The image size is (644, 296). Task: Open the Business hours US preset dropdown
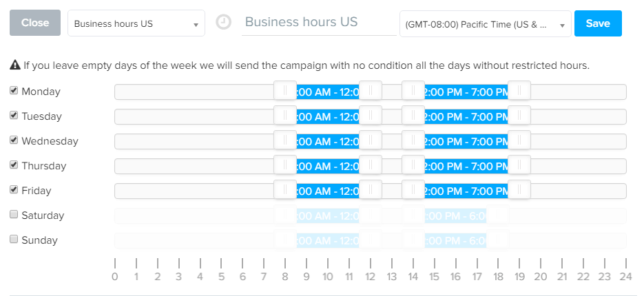point(136,23)
